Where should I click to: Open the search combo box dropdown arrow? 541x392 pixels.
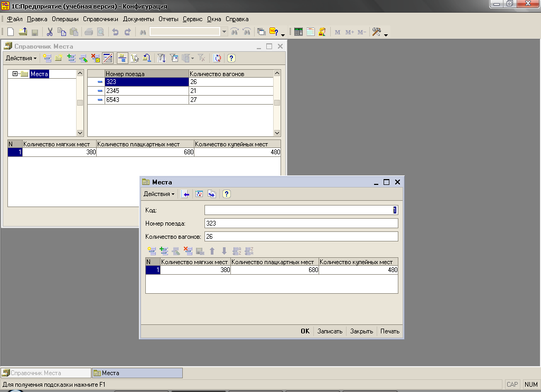click(x=224, y=32)
